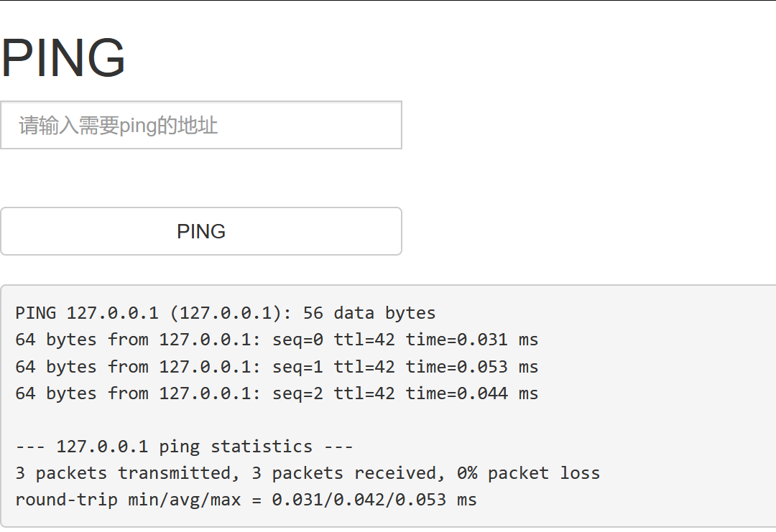Click the "round-trip" word in output
776x532 pixels.
(66, 500)
